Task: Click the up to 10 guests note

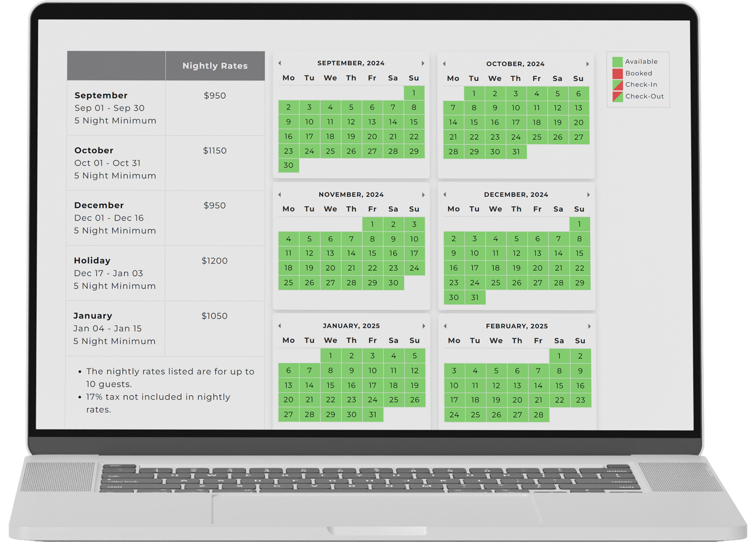Action: [170, 377]
